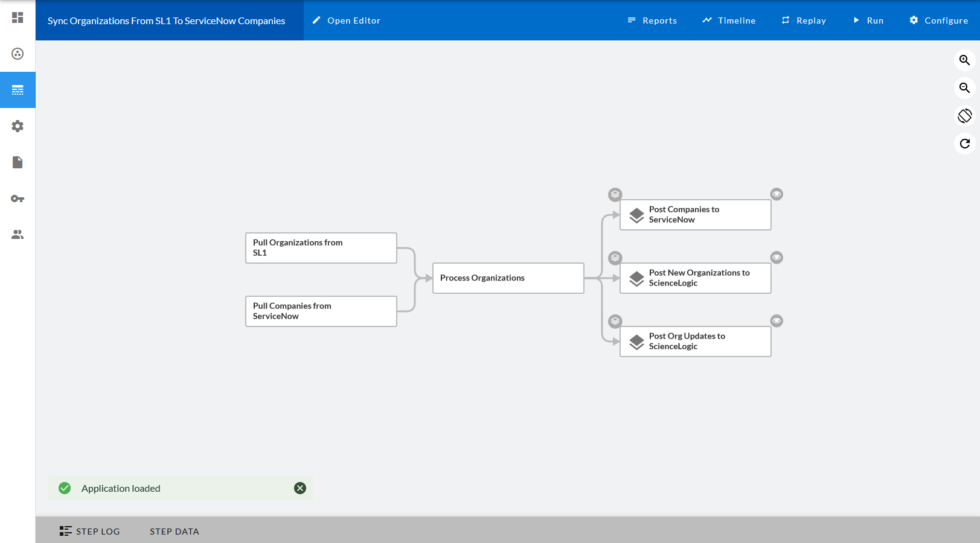The width and height of the screenshot is (980, 543).
Task: Toggle eye icon on Post New Organizations step
Action: 777,258
